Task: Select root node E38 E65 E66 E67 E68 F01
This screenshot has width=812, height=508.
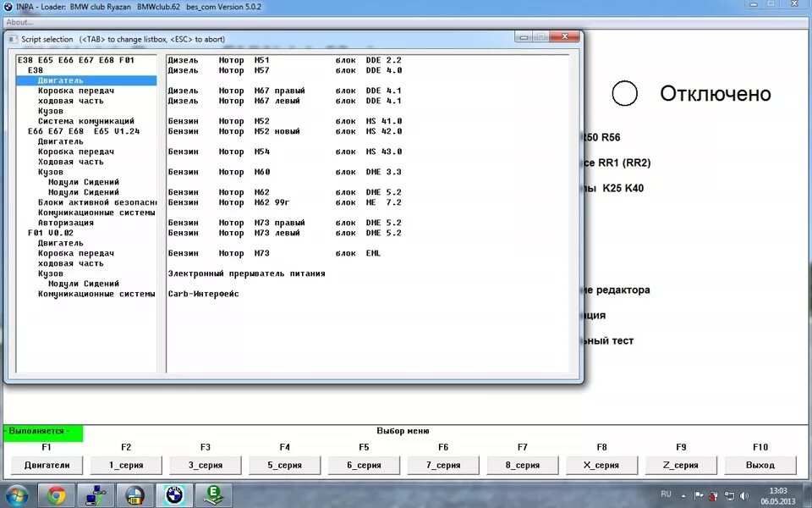Action: (x=75, y=60)
